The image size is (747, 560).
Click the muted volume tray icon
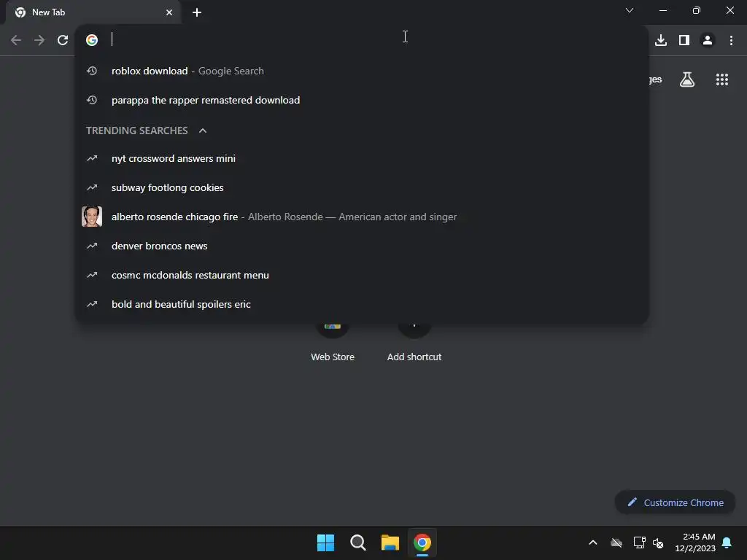tap(658, 542)
